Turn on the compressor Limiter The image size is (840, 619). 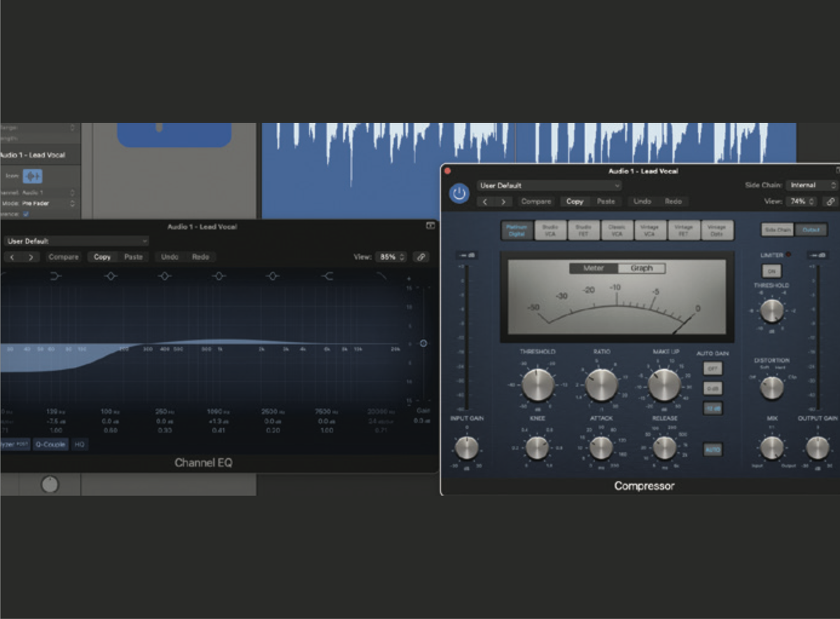[x=772, y=271]
